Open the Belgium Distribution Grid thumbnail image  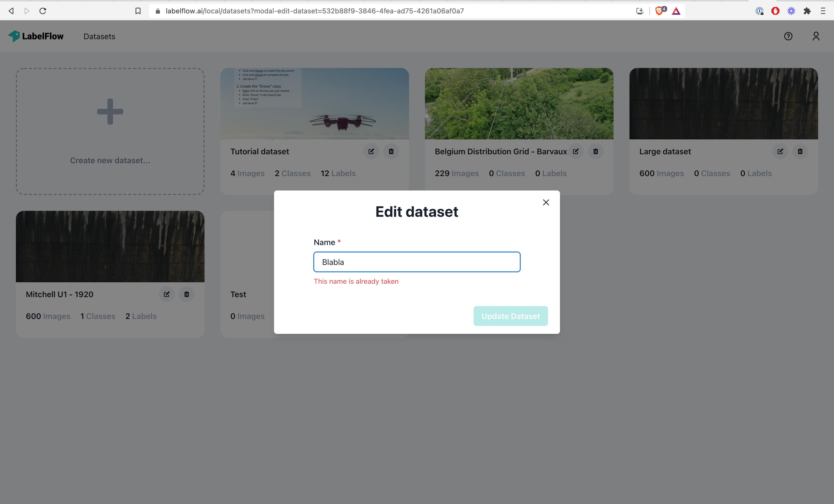tap(519, 103)
